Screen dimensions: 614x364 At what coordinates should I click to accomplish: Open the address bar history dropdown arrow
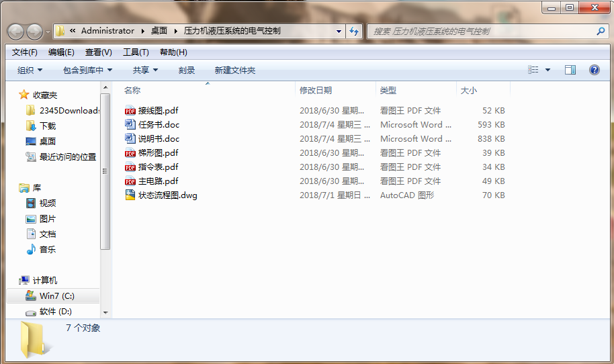point(339,32)
